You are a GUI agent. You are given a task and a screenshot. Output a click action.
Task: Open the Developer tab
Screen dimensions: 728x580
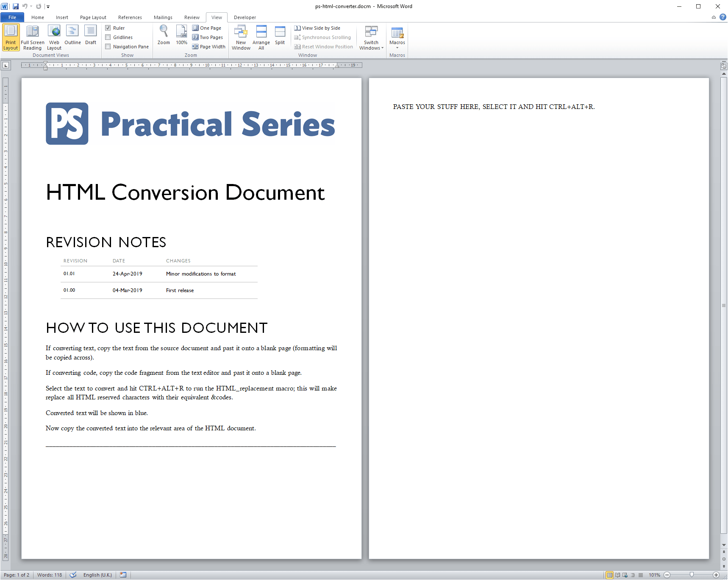[245, 17]
